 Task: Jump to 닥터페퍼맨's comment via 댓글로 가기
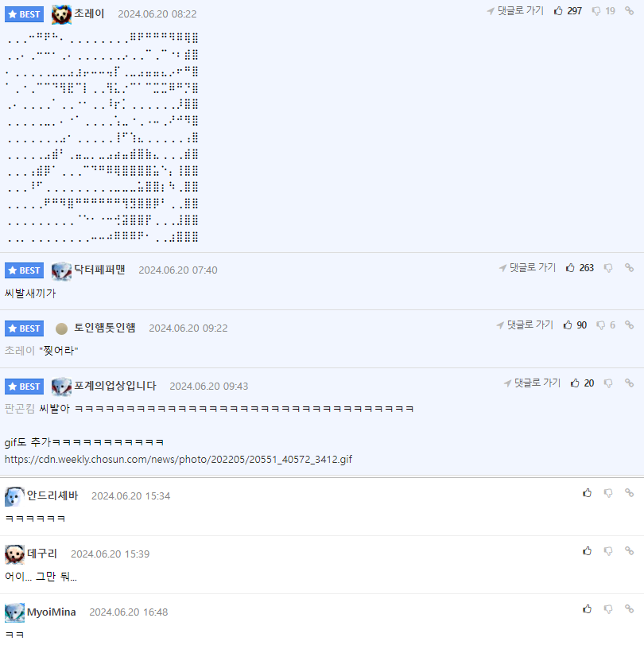(x=527, y=268)
